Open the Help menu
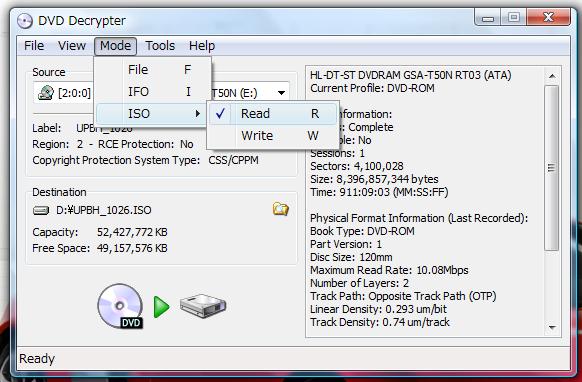 click(x=202, y=46)
